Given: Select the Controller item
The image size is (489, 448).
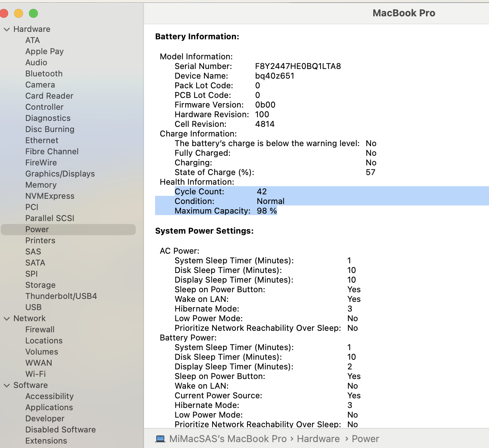Looking at the screenshot, I should tap(45, 107).
